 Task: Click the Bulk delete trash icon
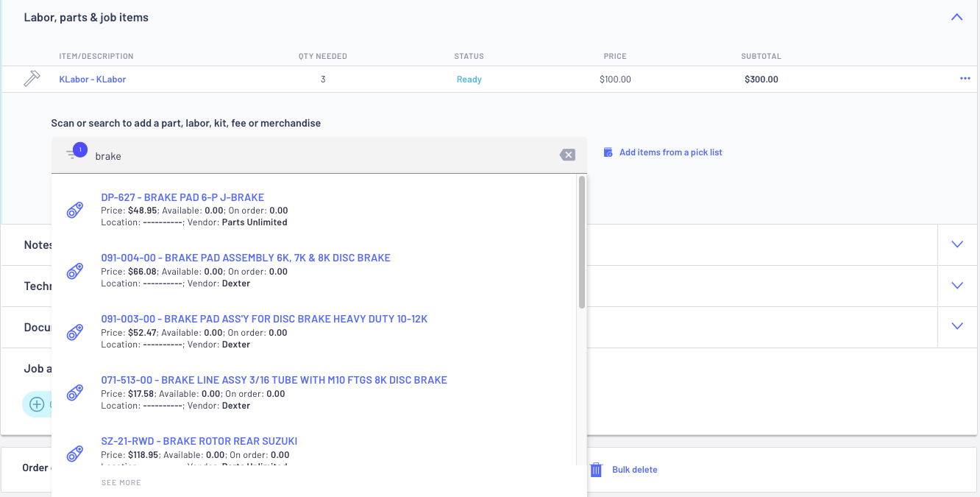(x=597, y=470)
